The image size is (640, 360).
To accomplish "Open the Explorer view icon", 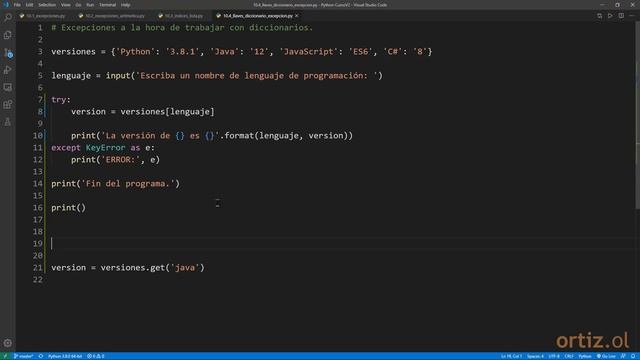I will (x=8, y=35).
